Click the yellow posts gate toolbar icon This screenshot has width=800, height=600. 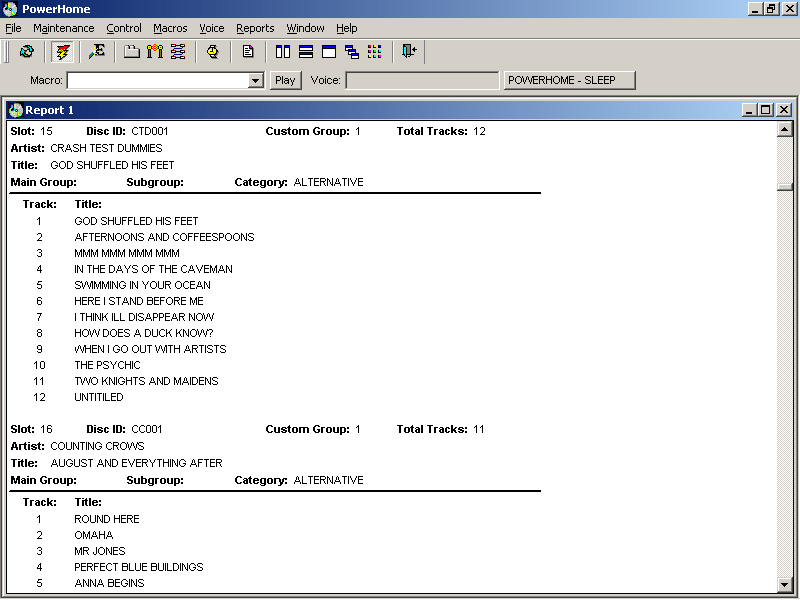click(155, 52)
